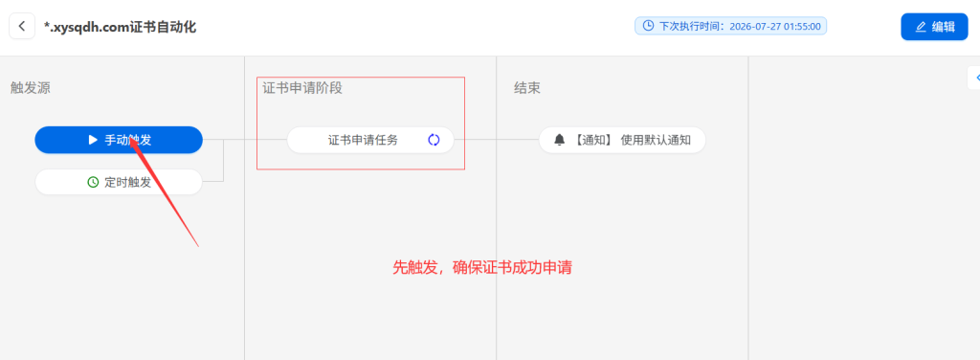Click the spinning status icon on 证书申请任务
Screen dimensions: 980x360
[x=434, y=140]
